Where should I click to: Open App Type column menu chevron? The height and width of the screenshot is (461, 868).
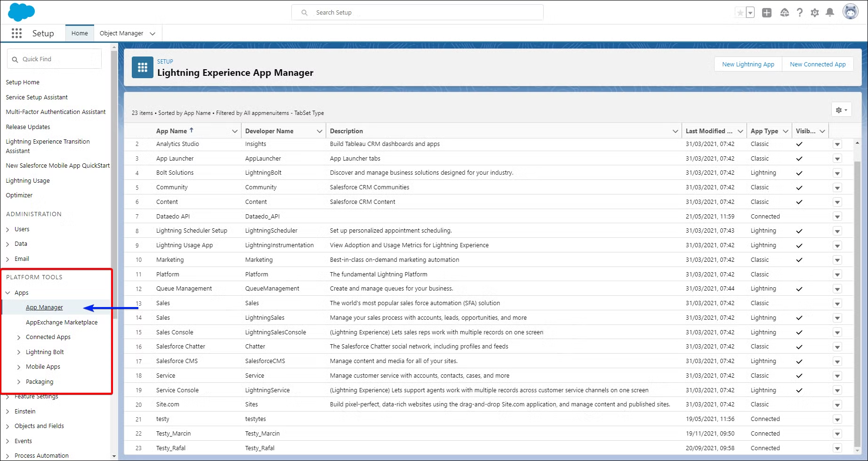click(786, 131)
